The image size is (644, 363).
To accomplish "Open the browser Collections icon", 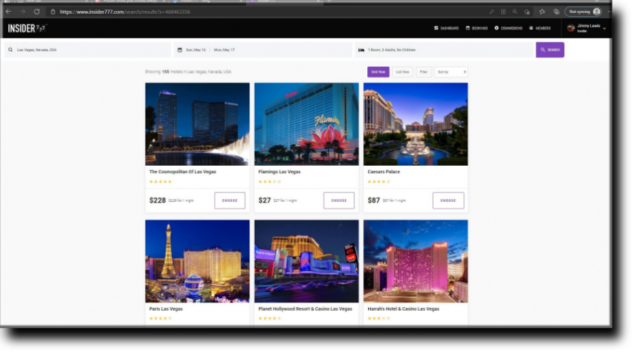I will pyautogui.click(x=556, y=12).
